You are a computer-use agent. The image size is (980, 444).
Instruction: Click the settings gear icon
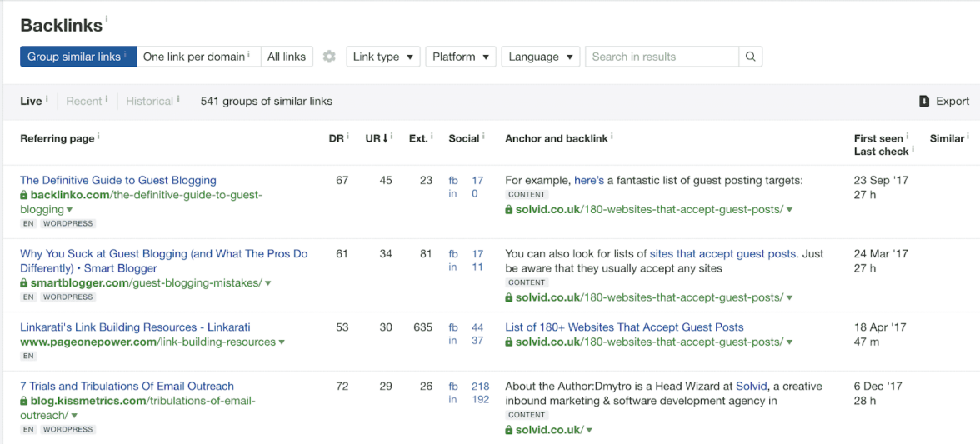click(x=329, y=57)
